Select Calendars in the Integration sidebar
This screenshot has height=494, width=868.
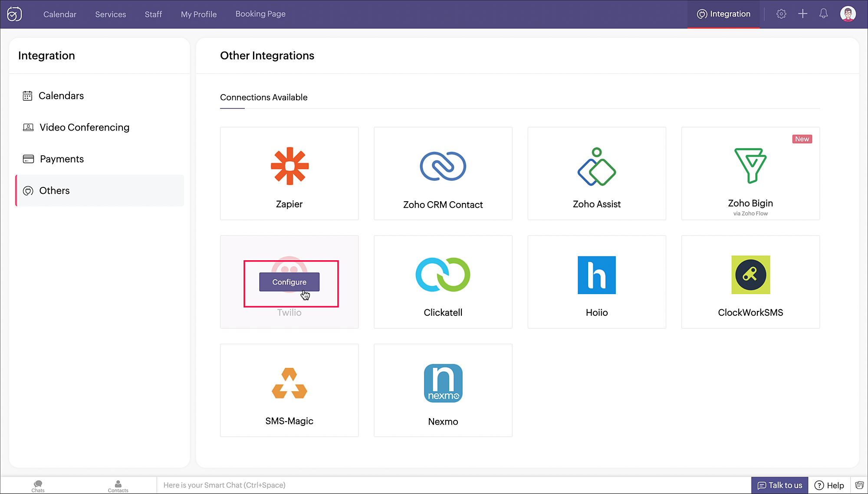[99, 96]
